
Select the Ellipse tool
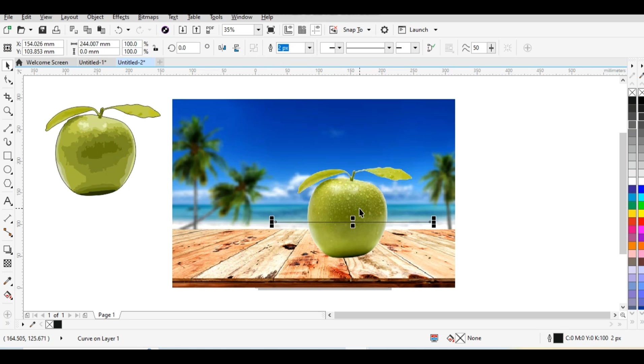click(8, 170)
